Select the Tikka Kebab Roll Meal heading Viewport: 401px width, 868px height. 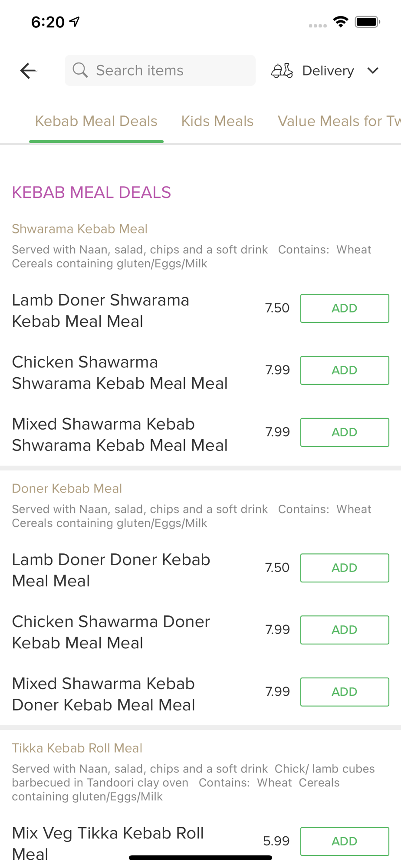(x=77, y=748)
